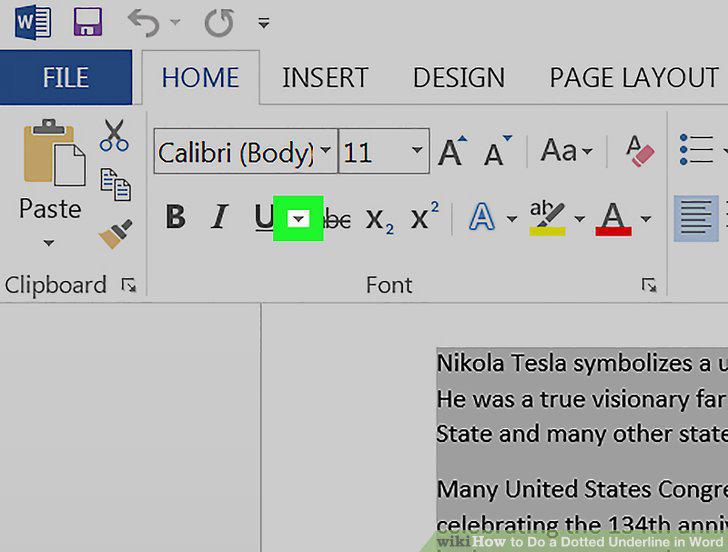Apply bulleted list formatting
The height and width of the screenshot is (552, 728).
tap(696, 149)
